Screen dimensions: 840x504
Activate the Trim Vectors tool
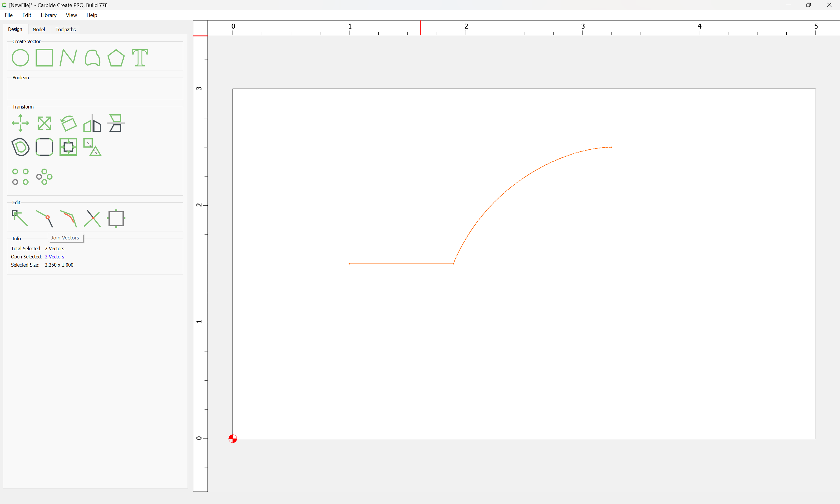(92, 218)
